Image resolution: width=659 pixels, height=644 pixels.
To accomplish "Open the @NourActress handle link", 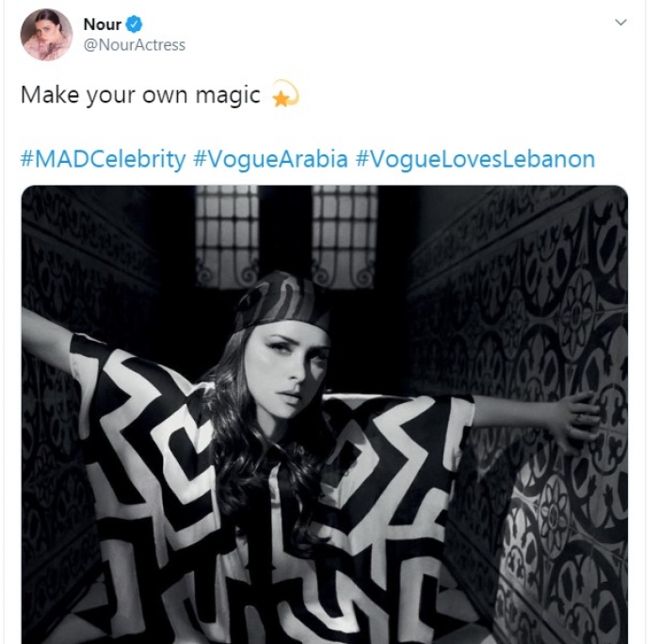I will pyautogui.click(x=135, y=45).
